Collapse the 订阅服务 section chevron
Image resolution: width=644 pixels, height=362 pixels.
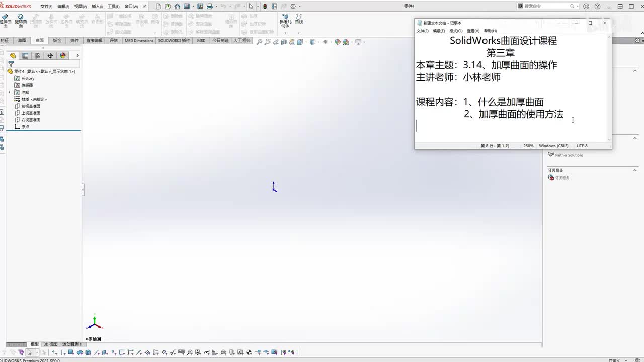(x=635, y=170)
